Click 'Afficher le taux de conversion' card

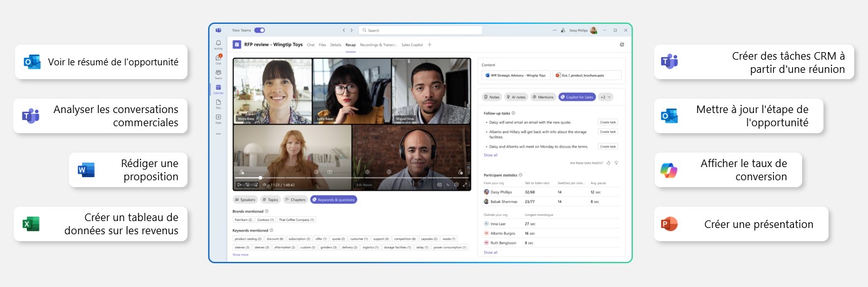pos(728,170)
